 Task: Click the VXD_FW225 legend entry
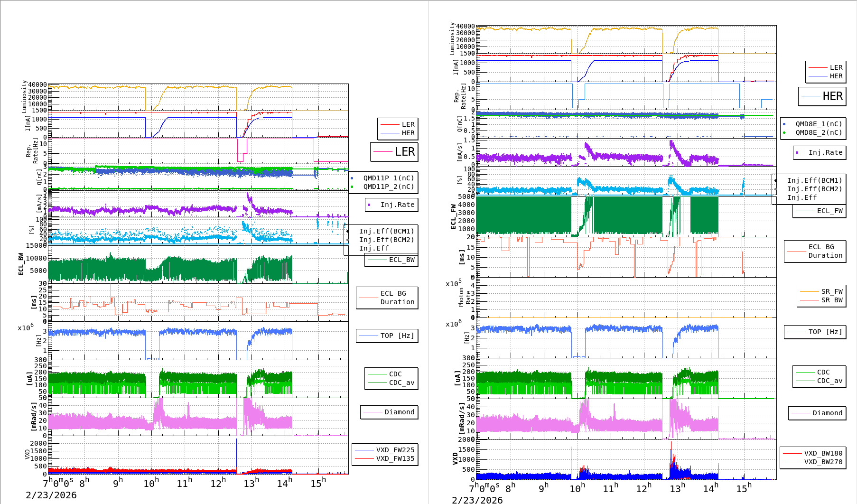click(395, 450)
